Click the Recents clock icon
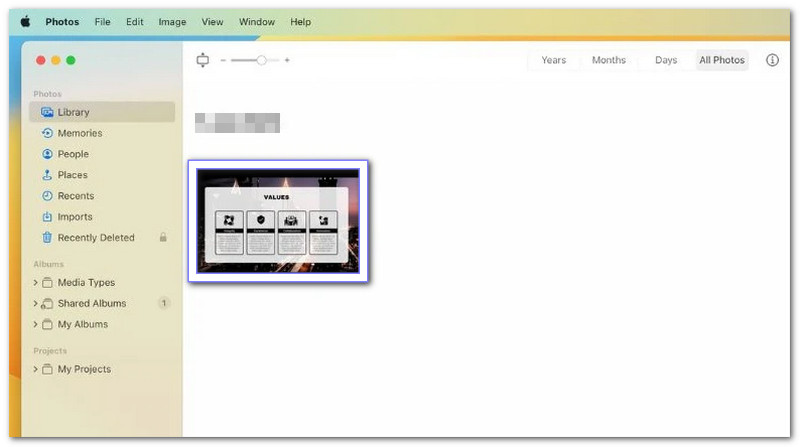Screen dimensions: 800x447 [47, 196]
